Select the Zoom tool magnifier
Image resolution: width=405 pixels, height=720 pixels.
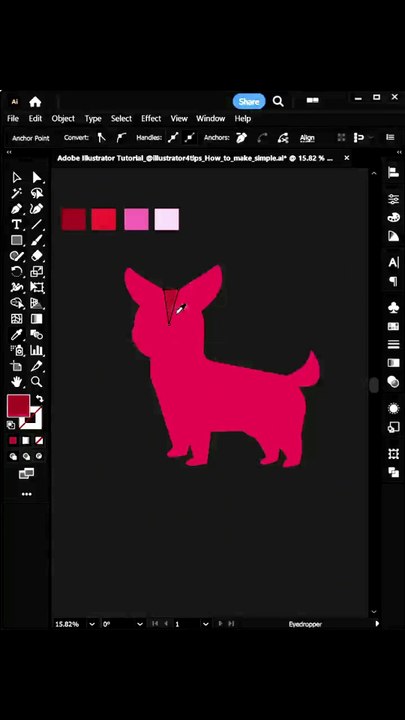tap(37, 382)
